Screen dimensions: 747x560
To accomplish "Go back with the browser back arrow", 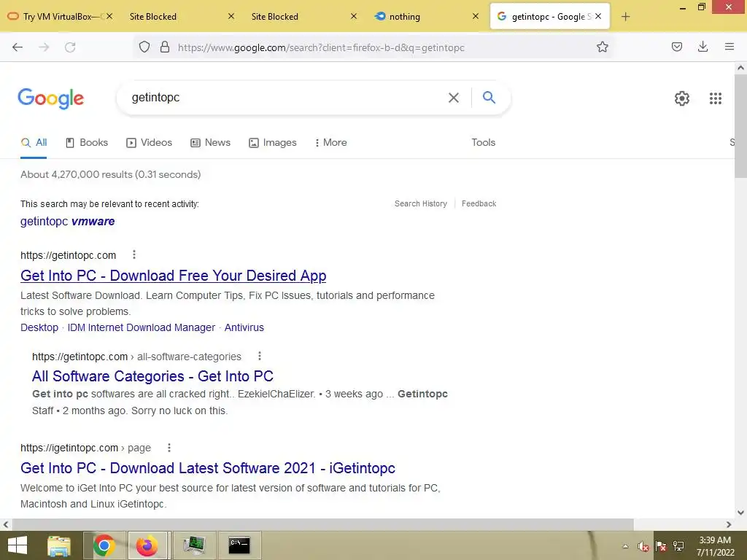I will pos(18,47).
